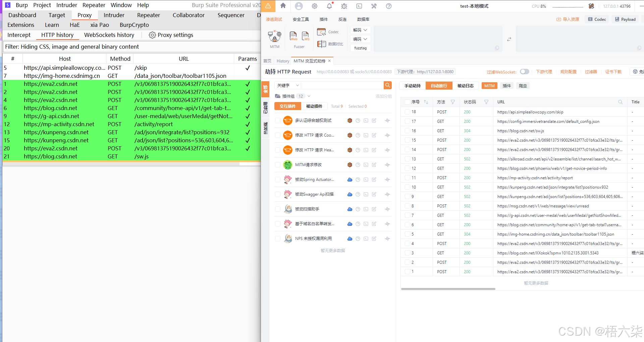Screen dimensions: 644x342
Task: Open the Codec tool icon in ribbon
Action: (x=321, y=32)
